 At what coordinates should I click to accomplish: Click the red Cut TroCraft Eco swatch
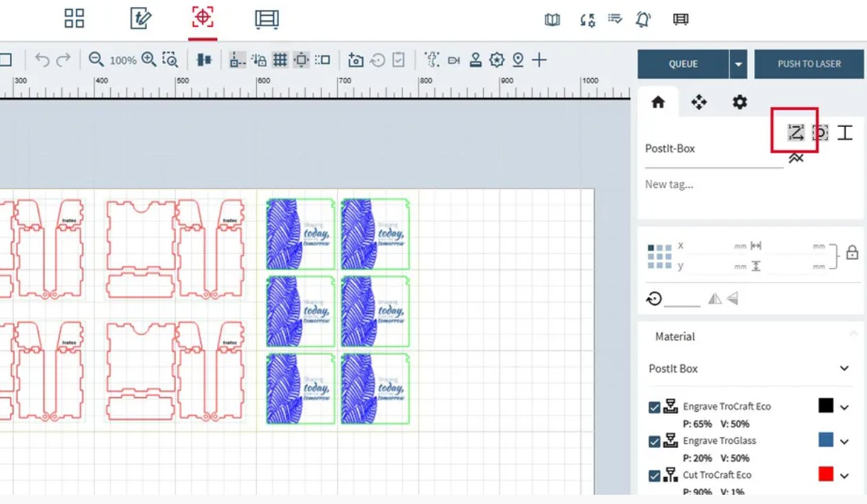pos(826,474)
